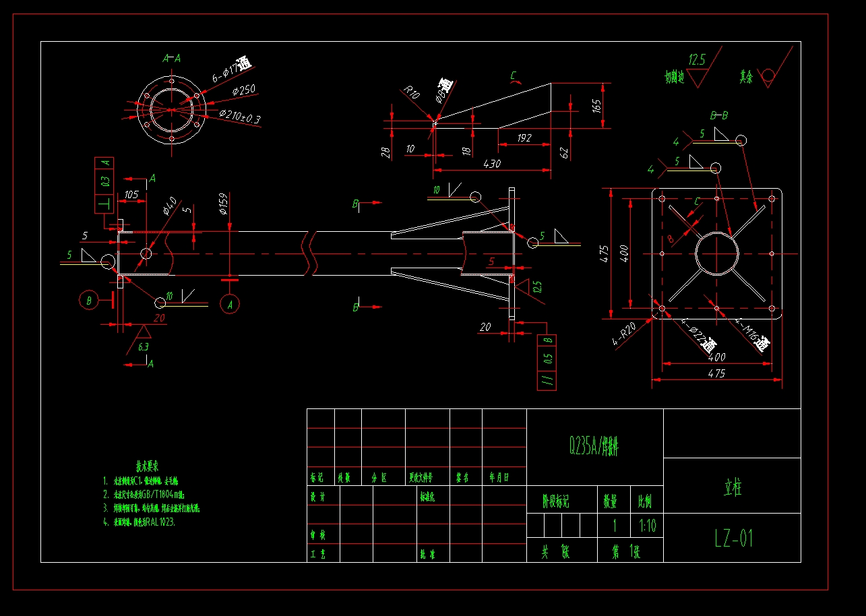The image size is (866, 616).
Task: Select the "技术要求" notes heading
Action: pos(148,466)
